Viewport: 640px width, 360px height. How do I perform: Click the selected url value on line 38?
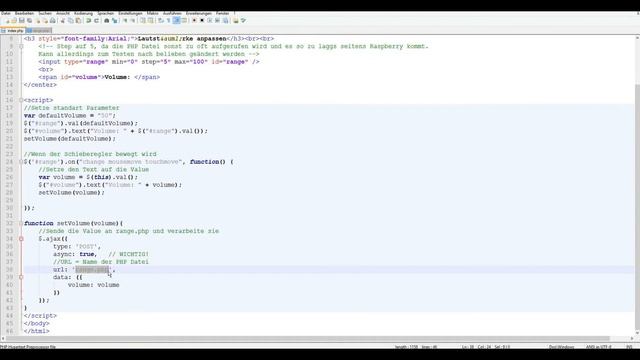pos(92,270)
